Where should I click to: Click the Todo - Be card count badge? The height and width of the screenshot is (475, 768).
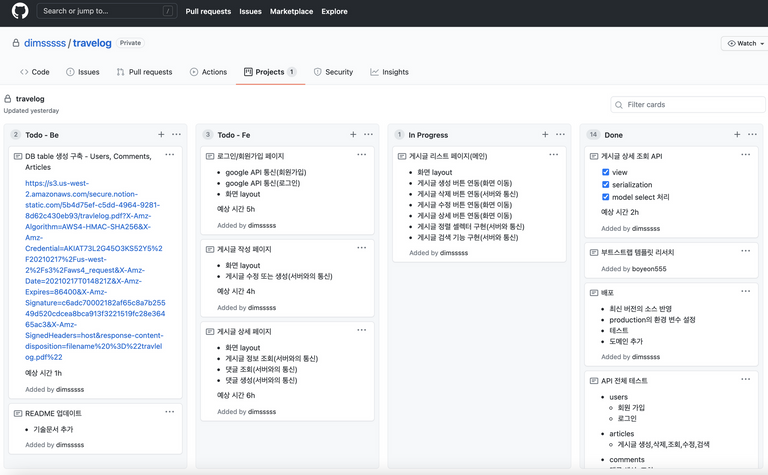[x=16, y=134]
